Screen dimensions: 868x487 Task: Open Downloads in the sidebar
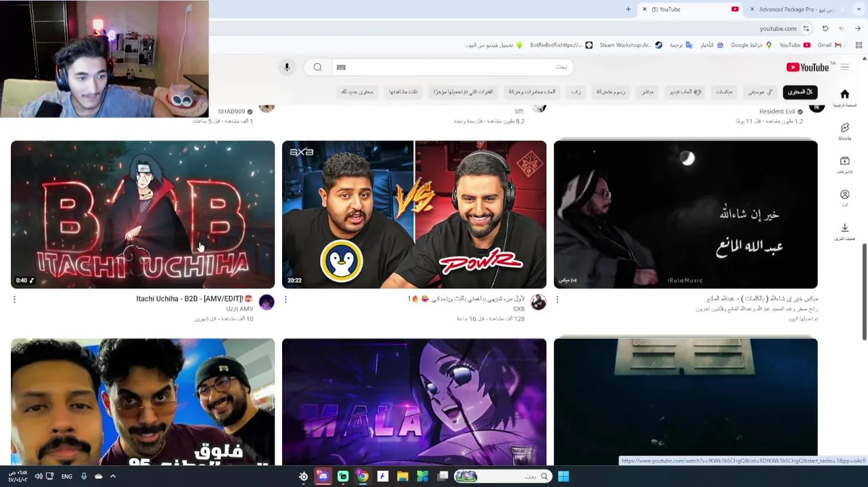click(844, 232)
